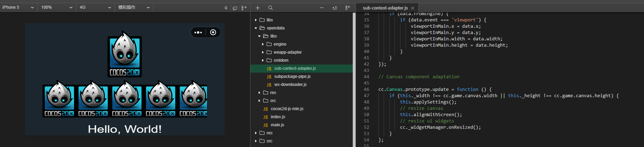Open the wx-downloader.js file
Image resolution: width=644 pixels, height=147 pixels.
click(x=290, y=85)
